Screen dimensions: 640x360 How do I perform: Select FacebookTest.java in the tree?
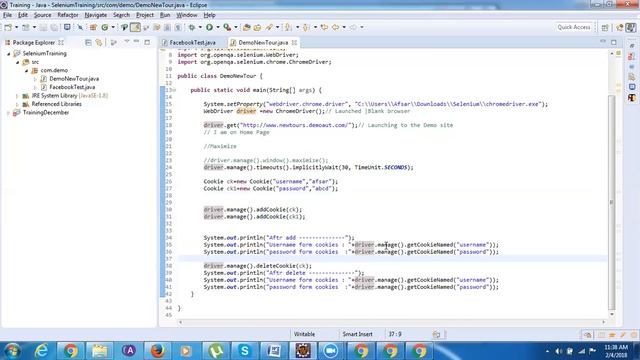click(x=72, y=87)
